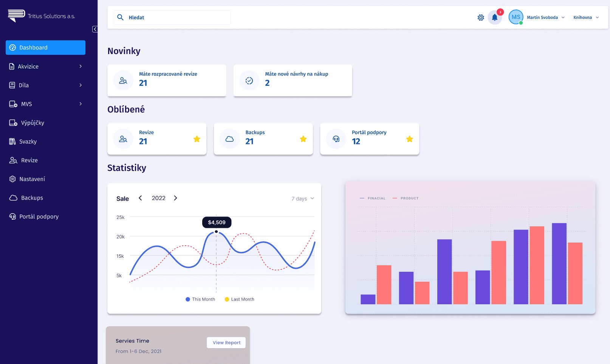The image size is (610, 364).
Task: Expand the Akvizice submenu chevron
Action: point(81,67)
